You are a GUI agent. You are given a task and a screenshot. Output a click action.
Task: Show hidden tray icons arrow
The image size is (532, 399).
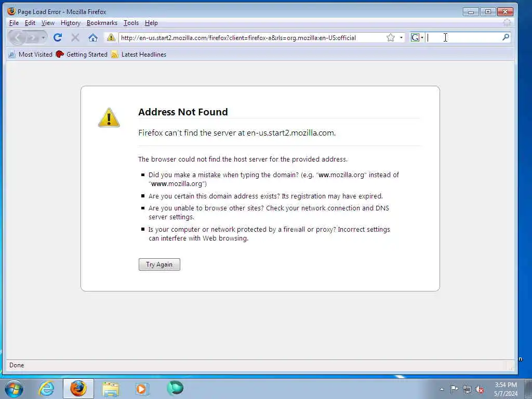tap(442, 389)
